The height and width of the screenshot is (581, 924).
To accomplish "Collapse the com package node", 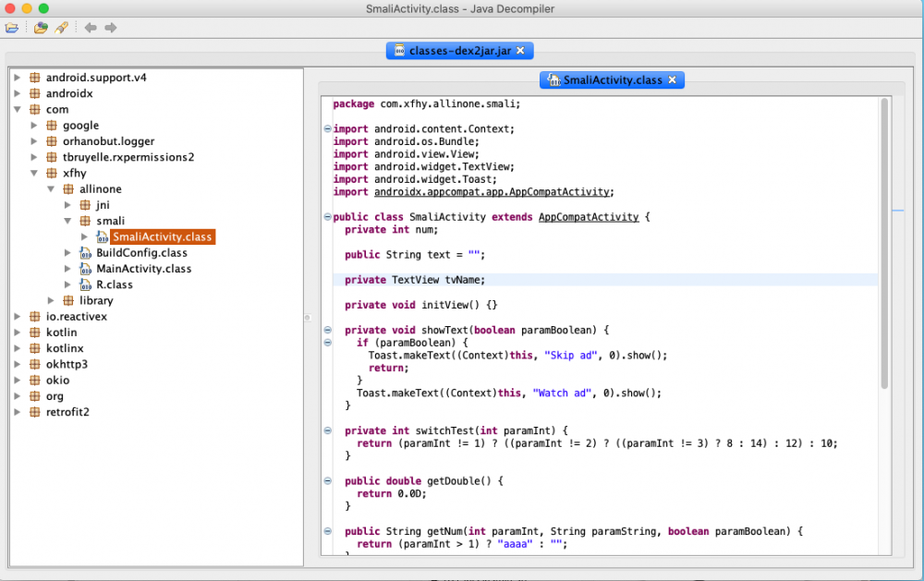I will 18,110.
